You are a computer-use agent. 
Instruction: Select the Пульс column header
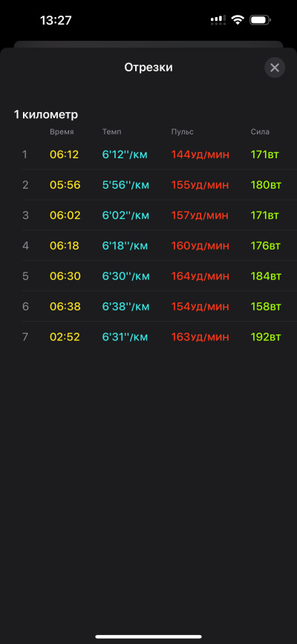[x=183, y=131]
